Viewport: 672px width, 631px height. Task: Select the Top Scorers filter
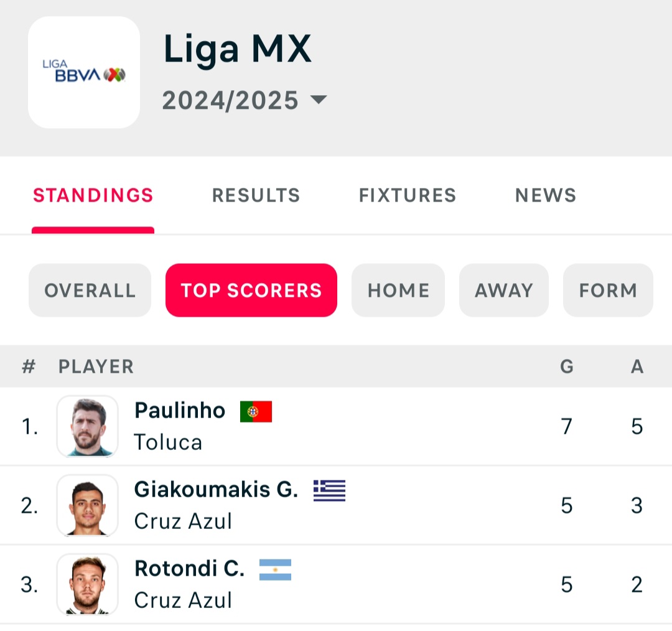pos(251,291)
